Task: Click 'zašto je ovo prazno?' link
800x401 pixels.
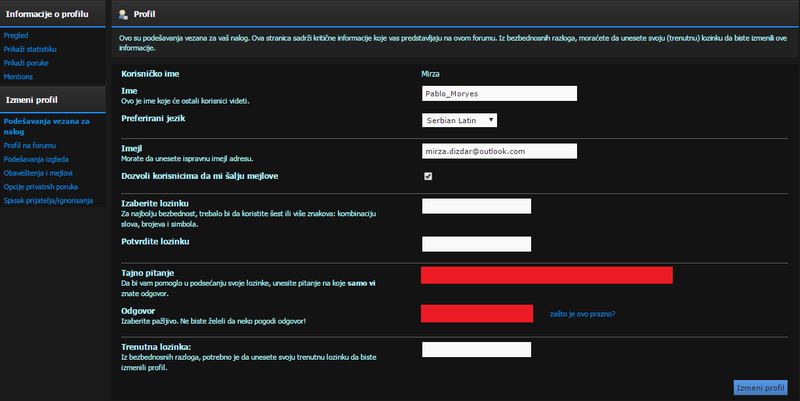Action: click(x=582, y=314)
